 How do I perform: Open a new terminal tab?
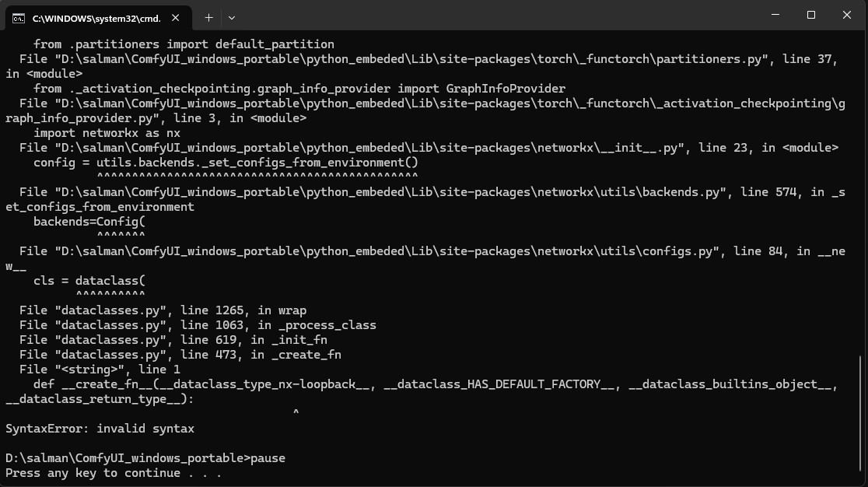point(208,17)
